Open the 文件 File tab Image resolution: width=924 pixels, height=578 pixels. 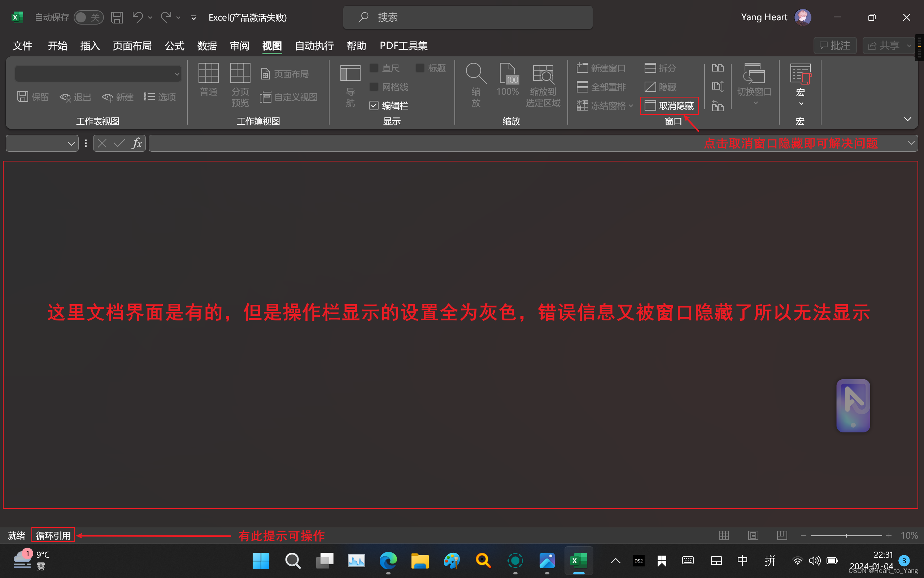22,46
